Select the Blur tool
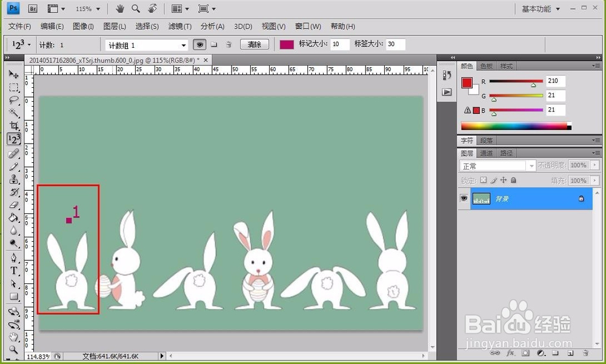The height and width of the screenshot is (364, 606). coord(13,230)
